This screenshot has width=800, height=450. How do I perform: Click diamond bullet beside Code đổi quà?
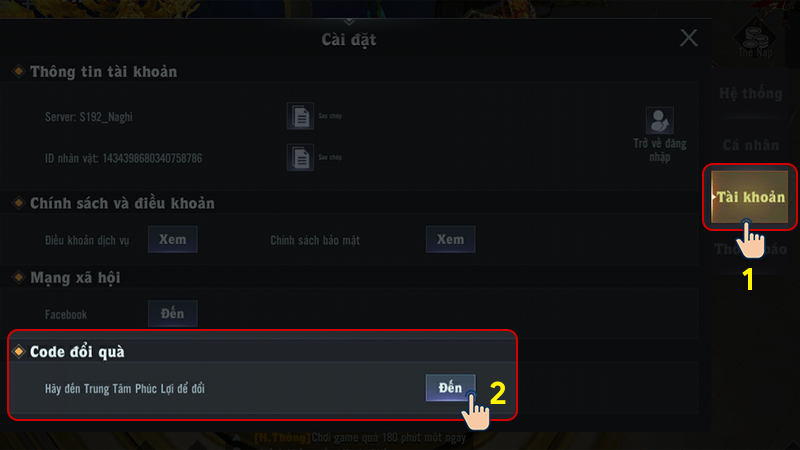[x=19, y=351]
